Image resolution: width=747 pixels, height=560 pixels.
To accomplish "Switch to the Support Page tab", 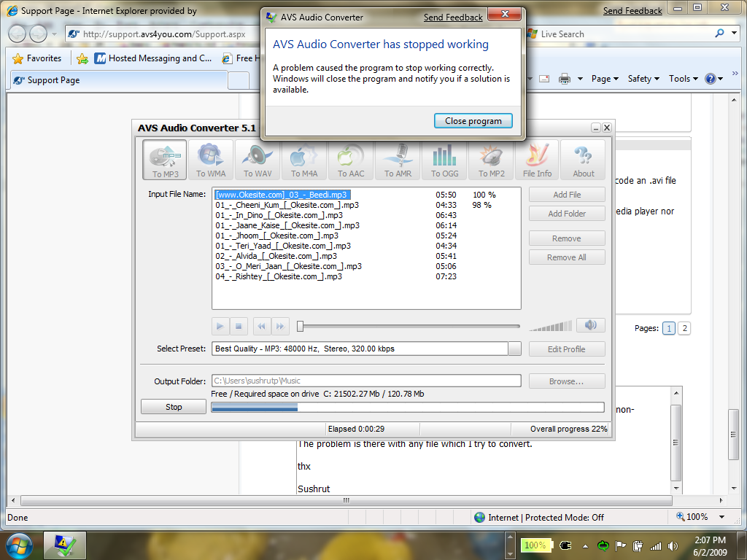I will 54,80.
